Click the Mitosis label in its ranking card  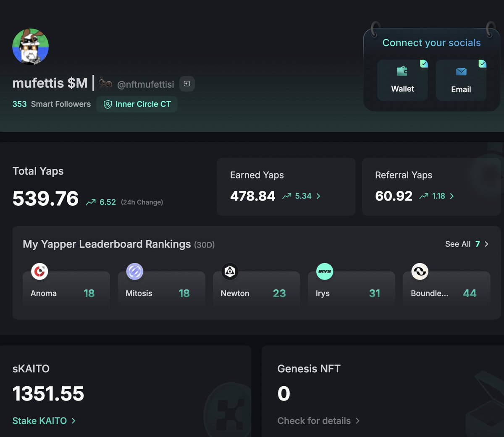tap(139, 293)
